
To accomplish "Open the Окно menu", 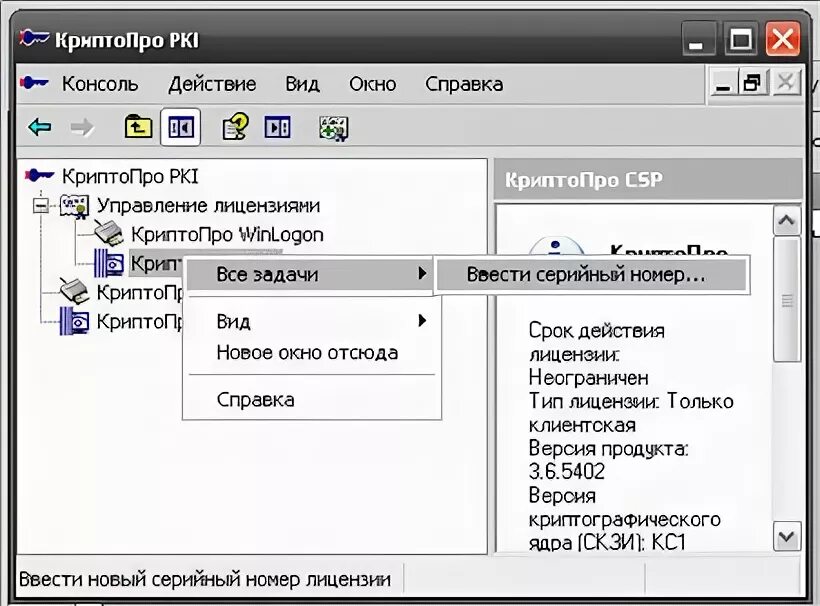I will tap(373, 84).
